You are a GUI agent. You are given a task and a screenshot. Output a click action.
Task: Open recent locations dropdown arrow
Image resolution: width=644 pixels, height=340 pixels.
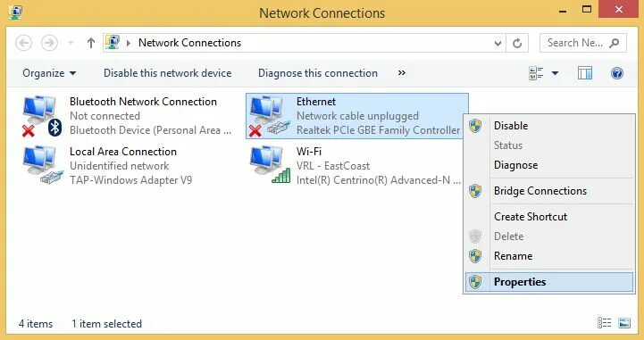[71, 43]
